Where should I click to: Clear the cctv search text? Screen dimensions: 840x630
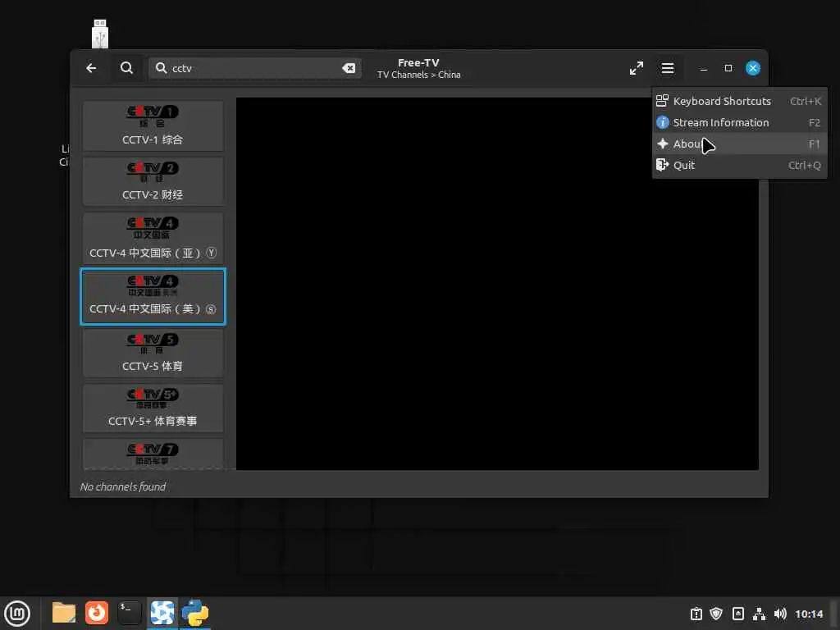349,68
